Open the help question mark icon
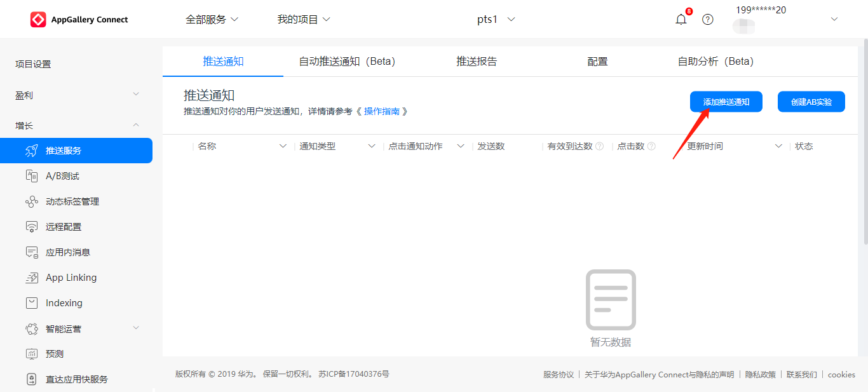868x392 pixels. click(708, 20)
